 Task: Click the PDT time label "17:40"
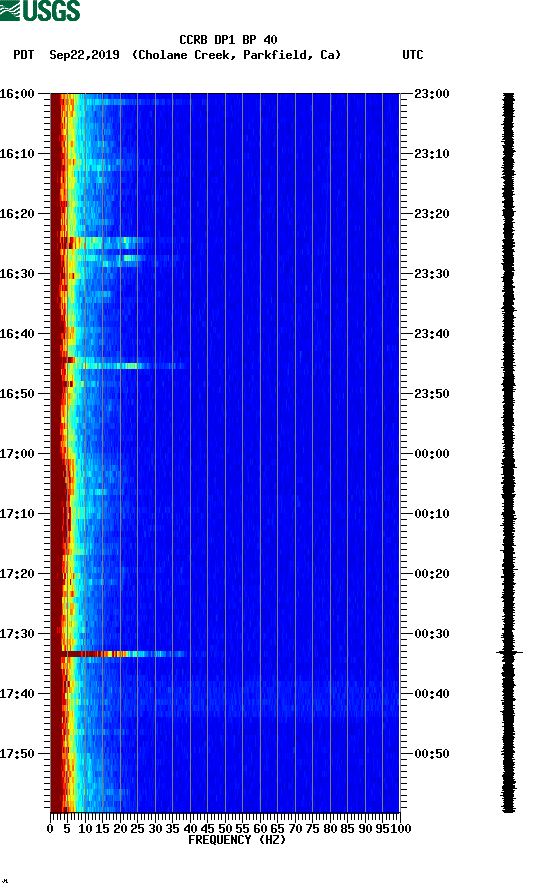[17, 694]
